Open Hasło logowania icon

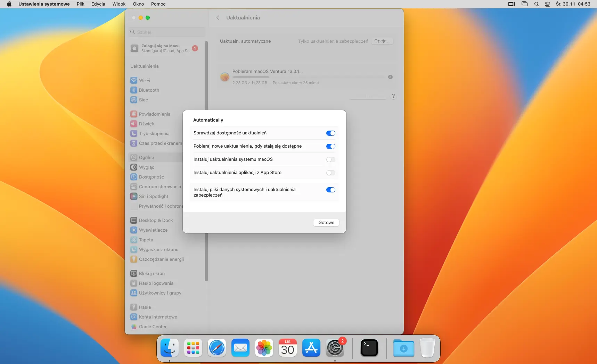[x=134, y=283]
